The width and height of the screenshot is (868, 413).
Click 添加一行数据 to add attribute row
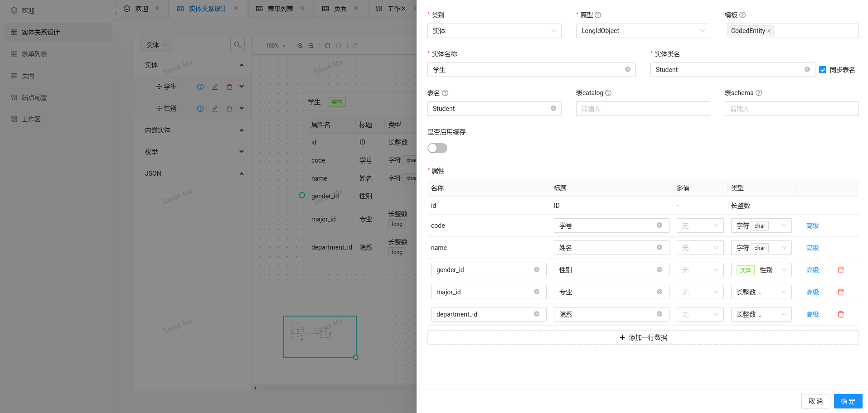pyautogui.click(x=643, y=337)
